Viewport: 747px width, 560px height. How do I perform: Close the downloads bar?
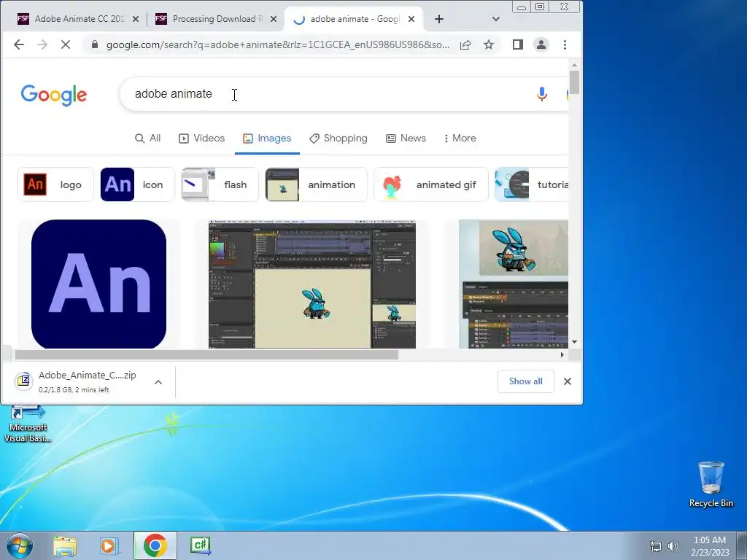pyautogui.click(x=568, y=381)
